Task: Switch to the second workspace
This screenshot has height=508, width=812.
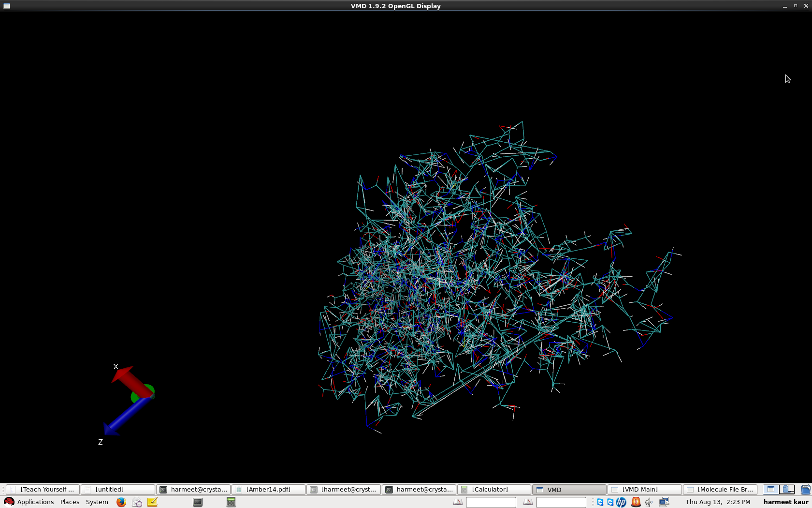Action: point(787,490)
